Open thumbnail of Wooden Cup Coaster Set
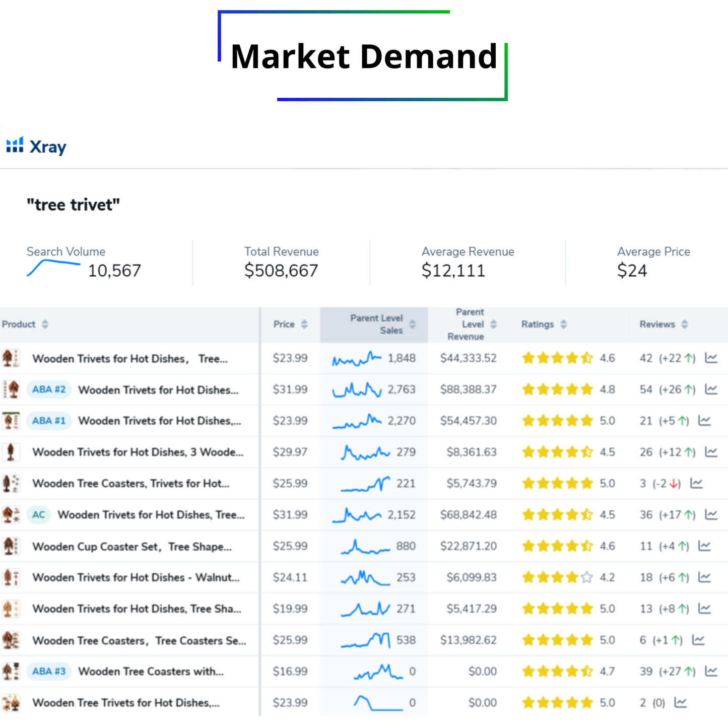 point(11,546)
